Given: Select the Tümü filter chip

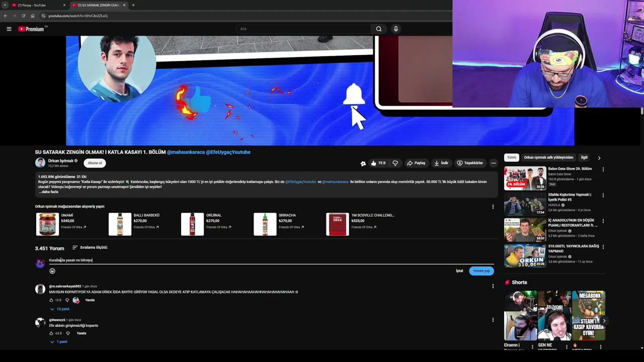Looking at the screenshot, I should click(512, 157).
